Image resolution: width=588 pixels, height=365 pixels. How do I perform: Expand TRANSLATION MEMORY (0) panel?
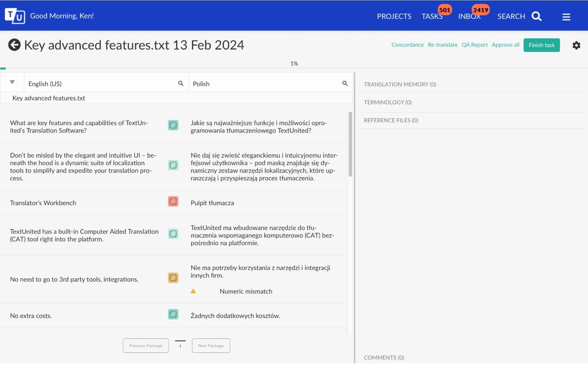coord(400,84)
